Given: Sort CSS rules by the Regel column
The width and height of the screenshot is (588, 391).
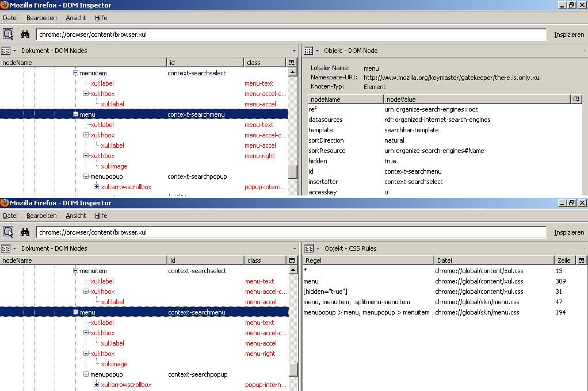Looking at the screenshot, I should [x=367, y=260].
